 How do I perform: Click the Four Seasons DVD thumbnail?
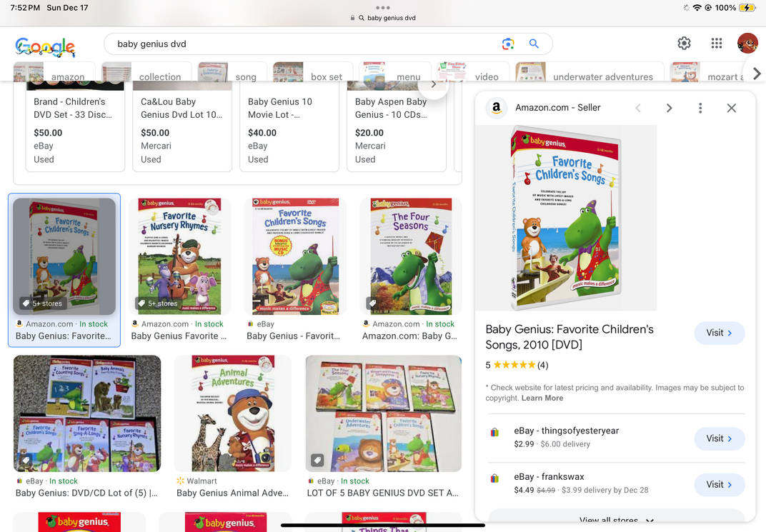409,256
